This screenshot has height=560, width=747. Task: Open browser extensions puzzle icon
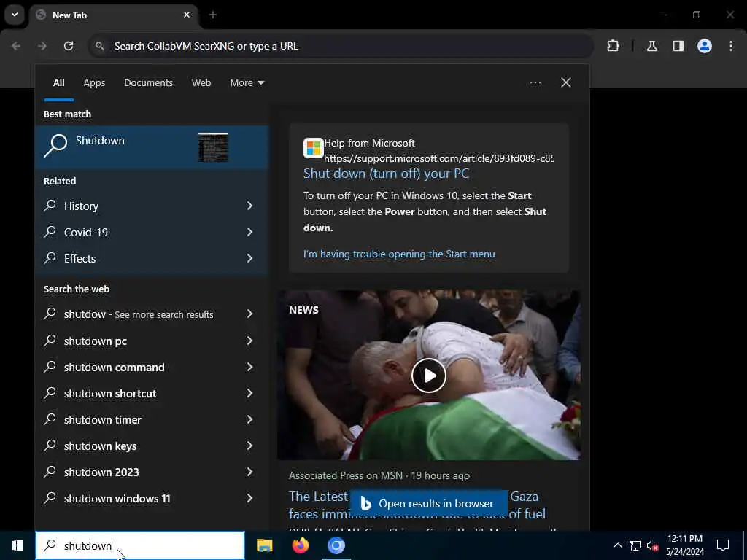(x=613, y=46)
